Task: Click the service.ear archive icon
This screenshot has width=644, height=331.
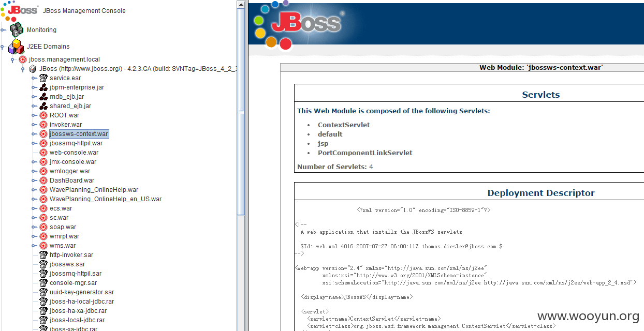Action: pyautogui.click(x=43, y=78)
